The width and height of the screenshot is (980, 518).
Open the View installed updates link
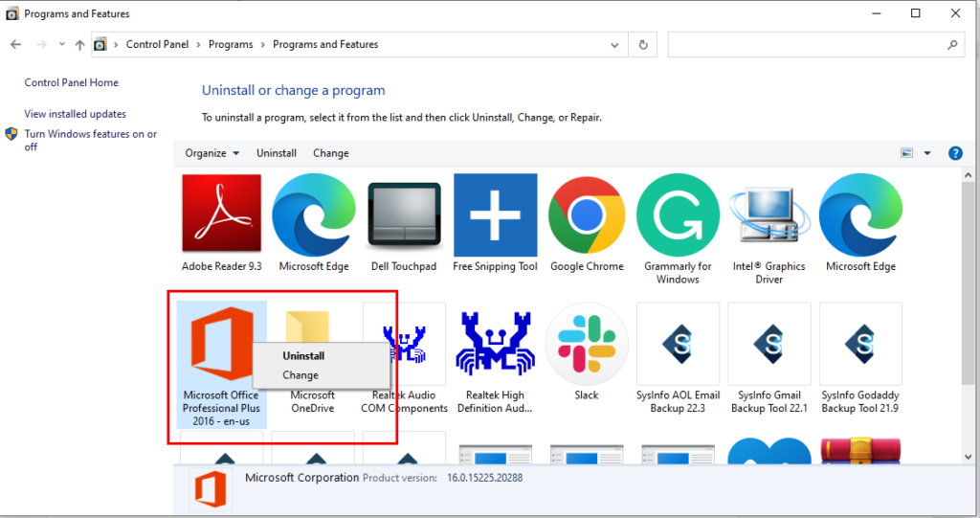pos(75,114)
